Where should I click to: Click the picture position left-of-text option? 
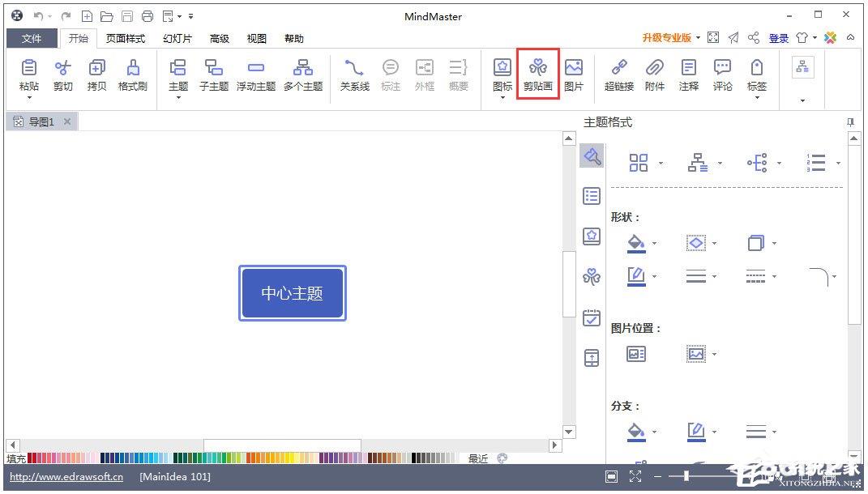coord(636,354)
